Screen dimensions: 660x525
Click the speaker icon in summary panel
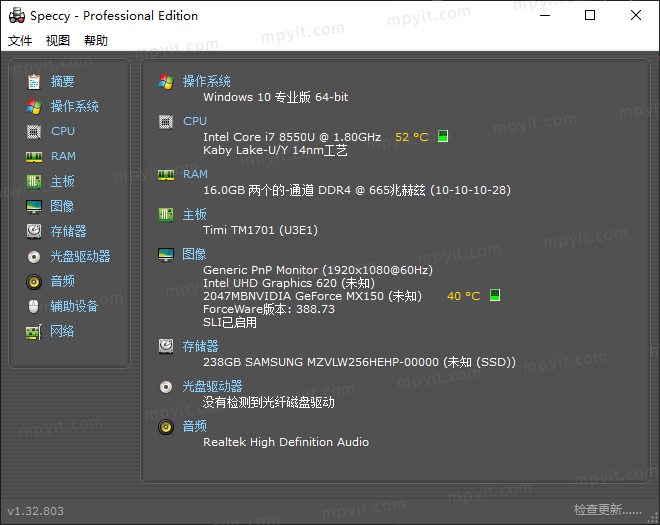(166, 427)
